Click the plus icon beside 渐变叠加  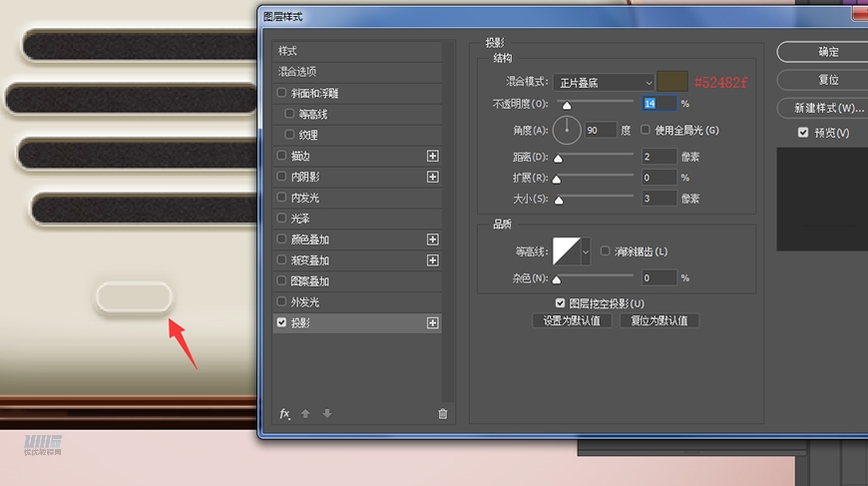pyautogui.click(x=432, y=260)
